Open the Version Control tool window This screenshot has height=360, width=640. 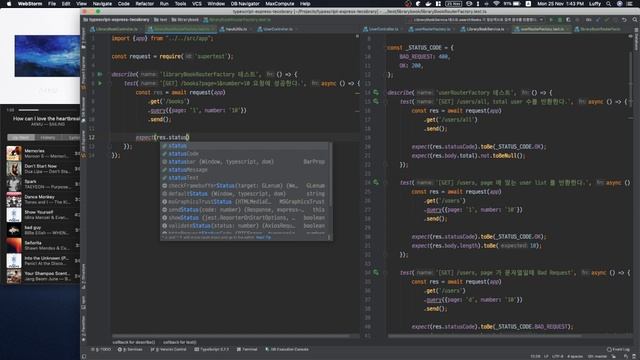coord(168,349)
